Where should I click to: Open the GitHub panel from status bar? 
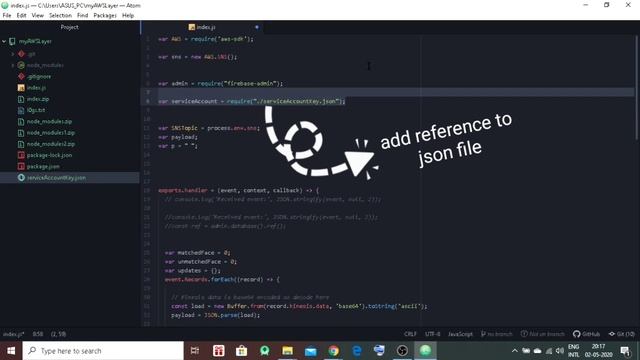(x=587, y=334)
